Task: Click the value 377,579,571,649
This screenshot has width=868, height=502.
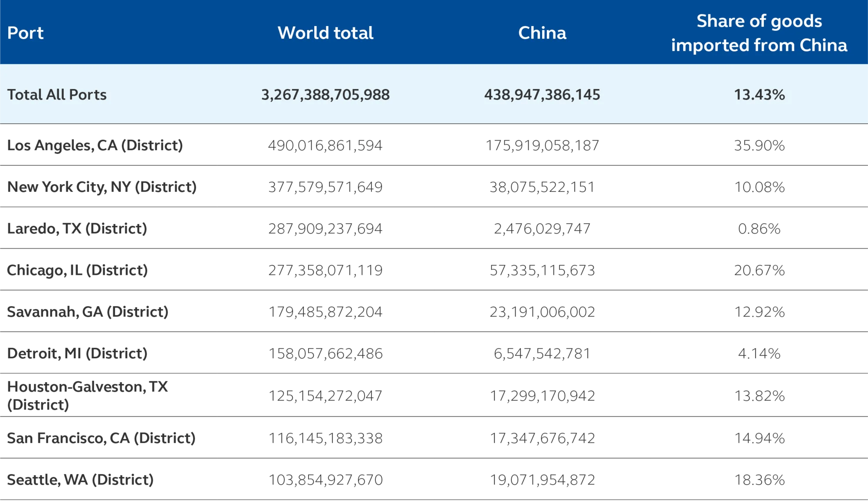Action: tap(325, 187)
